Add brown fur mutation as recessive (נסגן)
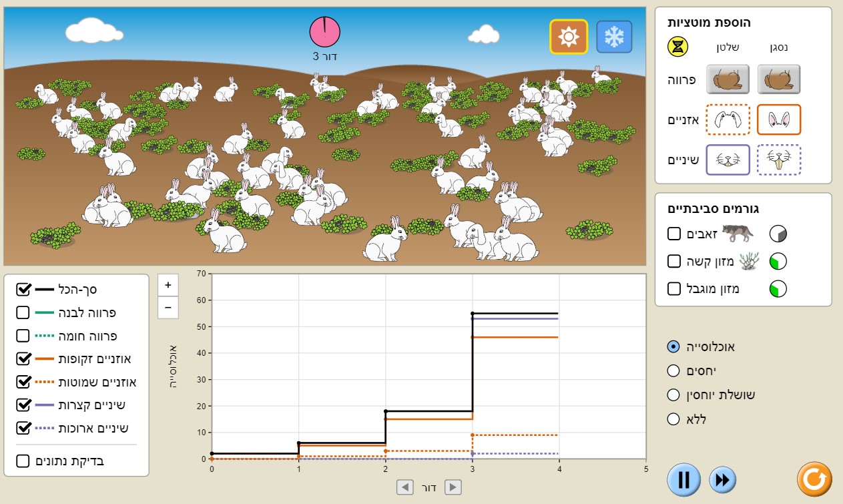The image size is (843, 504). [x=778, y=79]
